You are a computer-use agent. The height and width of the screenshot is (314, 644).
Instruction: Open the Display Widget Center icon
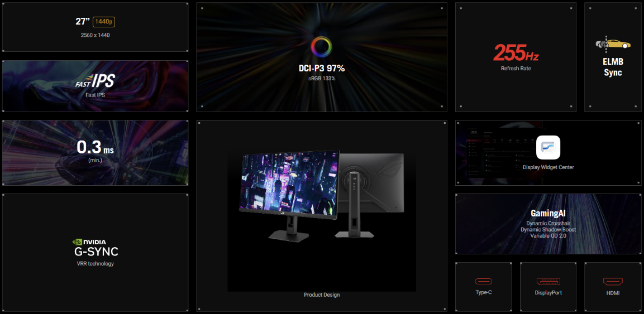coord(548,148)
